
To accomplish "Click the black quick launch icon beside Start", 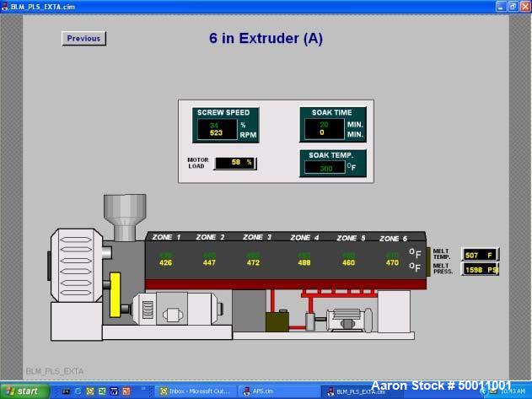I will click(66, 391).
